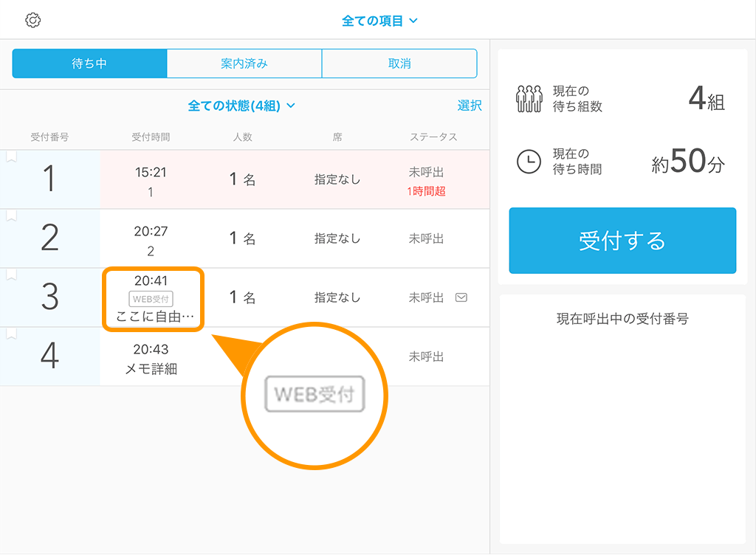This screenshot has height=555, width=756.
Task: Click 指定なし seat in the 15:21 row
Action: (x=337, y=179)
